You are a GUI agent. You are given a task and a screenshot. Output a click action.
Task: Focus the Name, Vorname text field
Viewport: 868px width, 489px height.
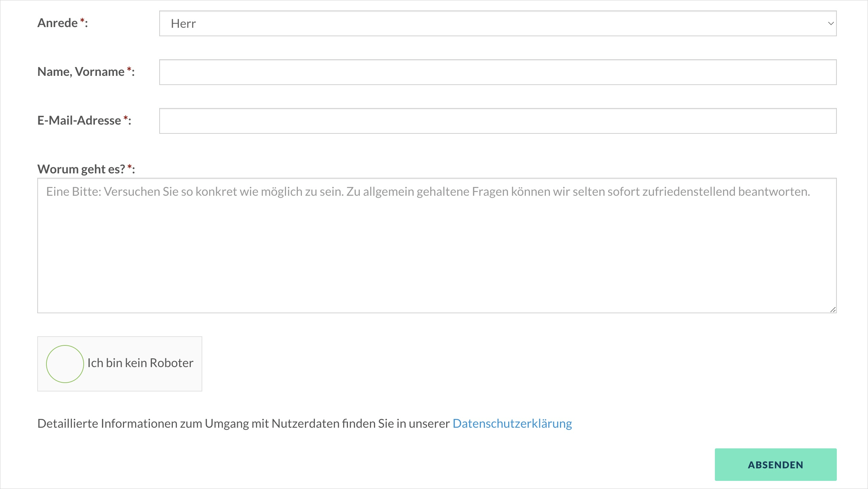click(497, 72)
